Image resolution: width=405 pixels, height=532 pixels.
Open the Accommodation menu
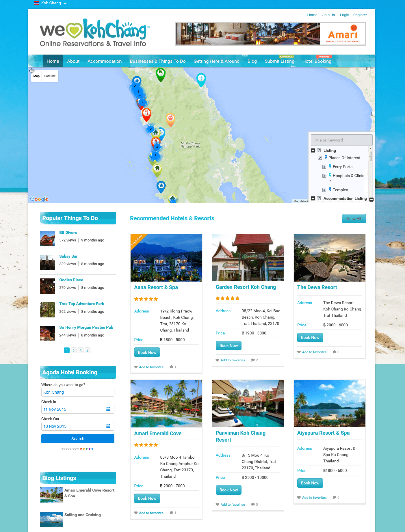[x=105, y=61]
